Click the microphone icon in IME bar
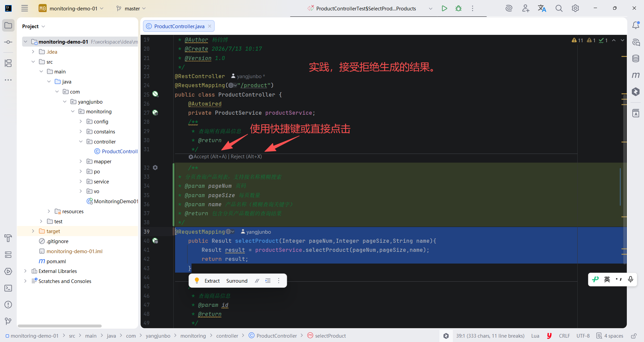This screenshot has width=644, height=342. pyautogui.click(x=631, y=279)
